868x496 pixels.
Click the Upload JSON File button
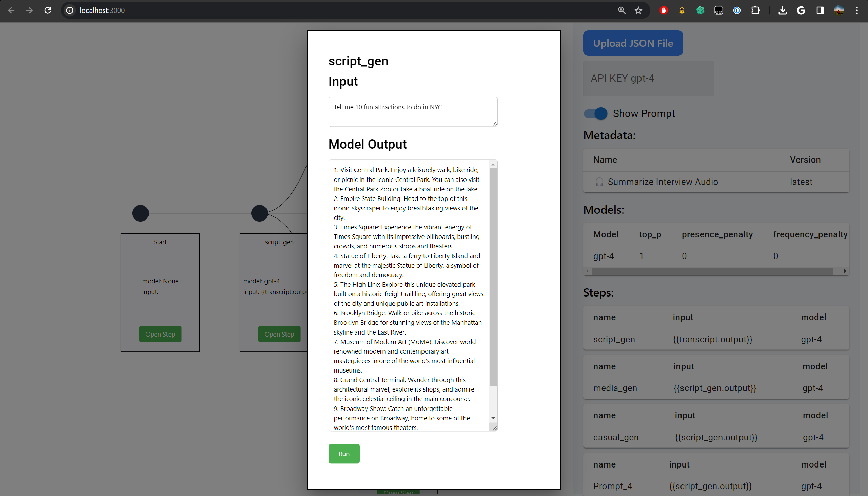[x=633, y=43]
